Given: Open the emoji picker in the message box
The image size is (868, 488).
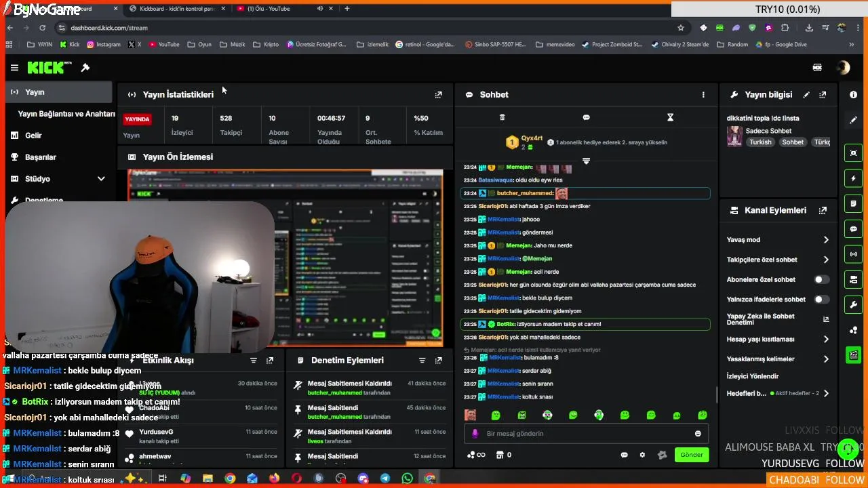Looking at the screenshot, I should point(698,434).
